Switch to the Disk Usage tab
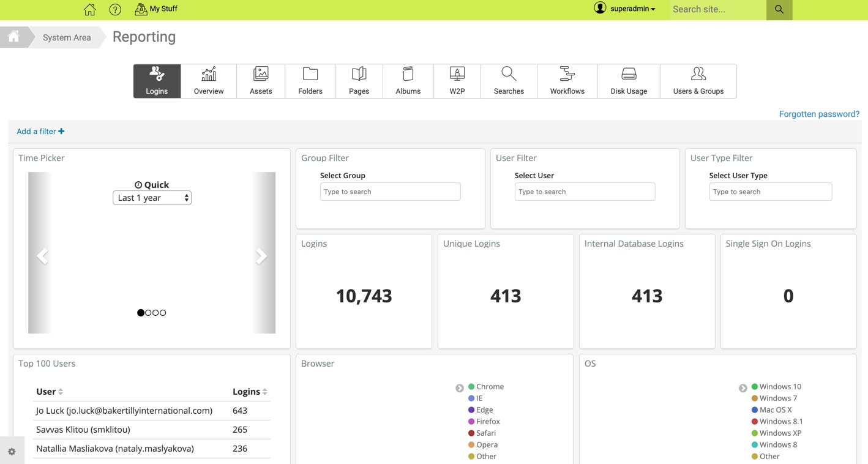Image resolution: width=868 pixels, height=464 pixels. (x=629, y=81)
